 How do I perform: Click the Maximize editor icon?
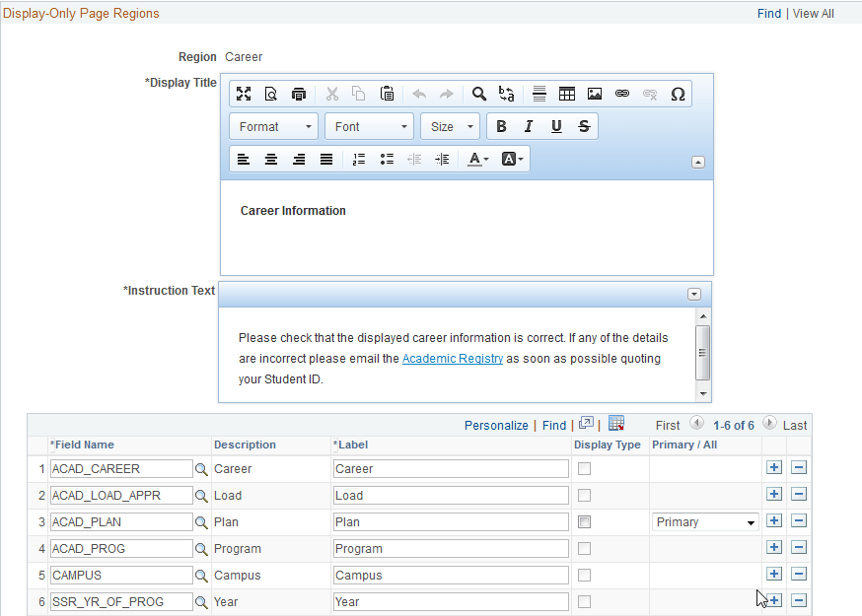pos(244,94)
